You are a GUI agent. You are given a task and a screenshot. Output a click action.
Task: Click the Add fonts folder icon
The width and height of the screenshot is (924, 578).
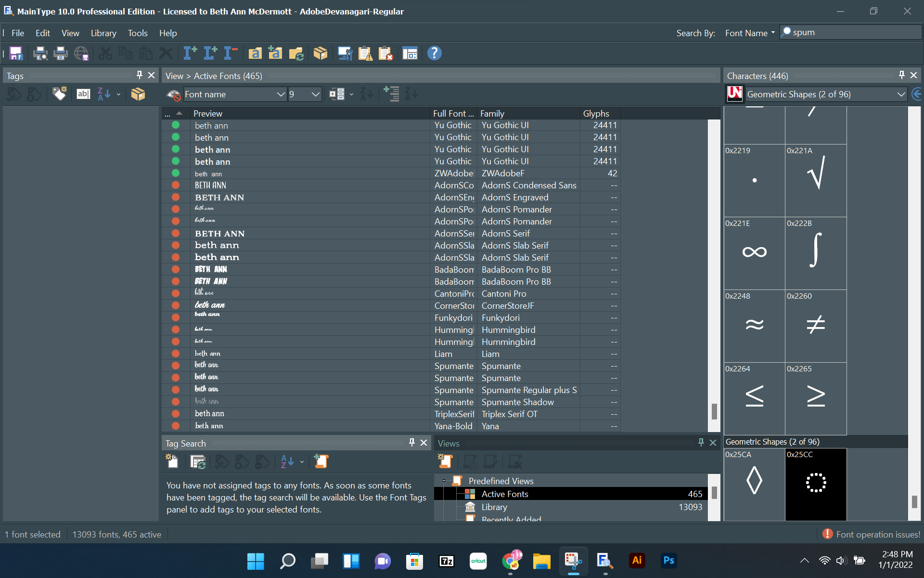tap(275, 53)
